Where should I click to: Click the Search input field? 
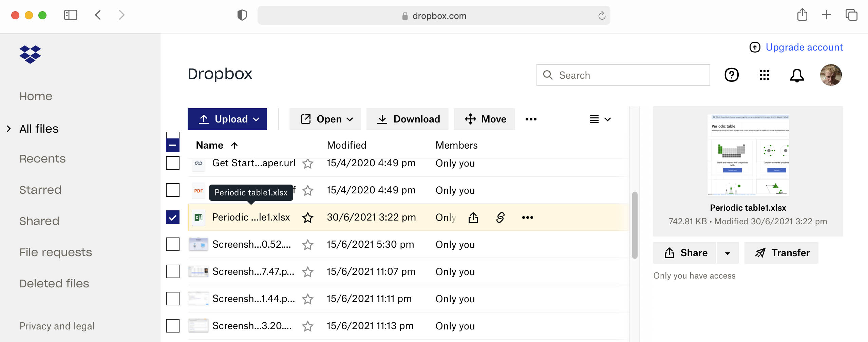point(623,75)
